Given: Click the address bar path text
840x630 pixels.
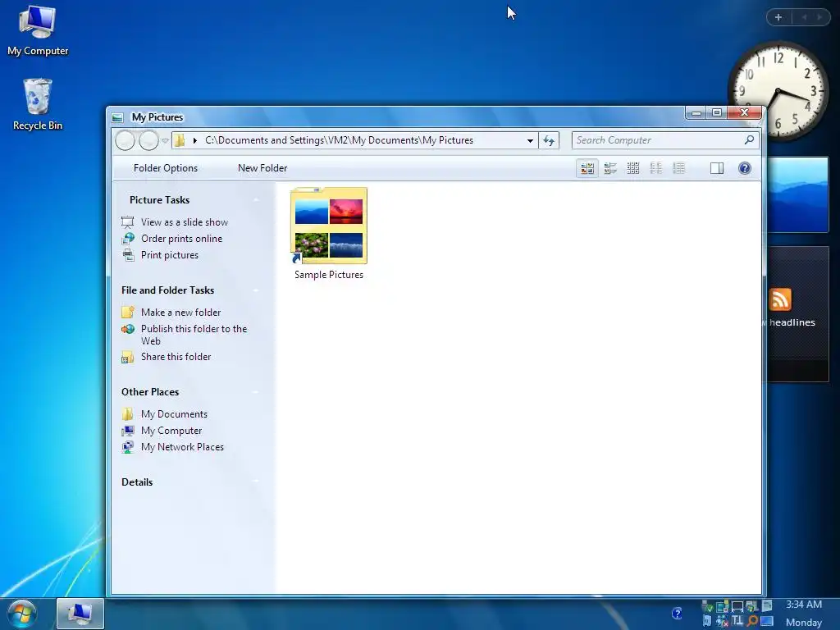Looking at the screenshot, I should pyautogui.click(x=339, y=140).
